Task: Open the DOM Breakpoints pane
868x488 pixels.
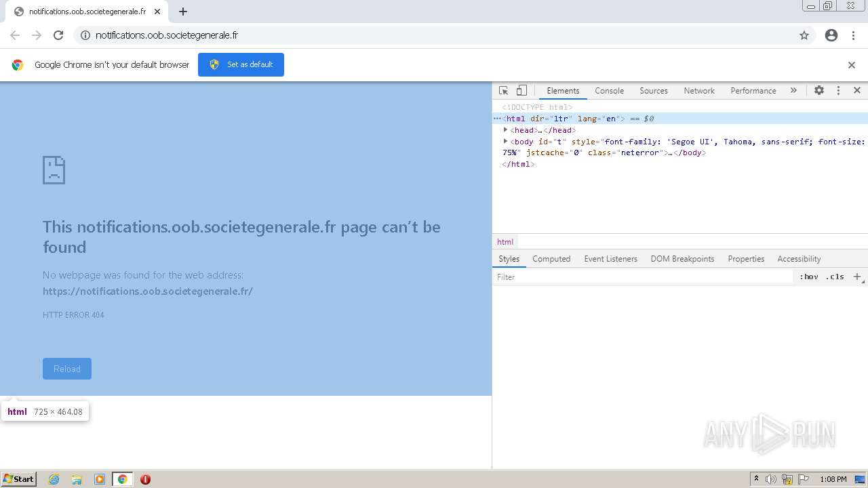Action: (x=682, y=259)
